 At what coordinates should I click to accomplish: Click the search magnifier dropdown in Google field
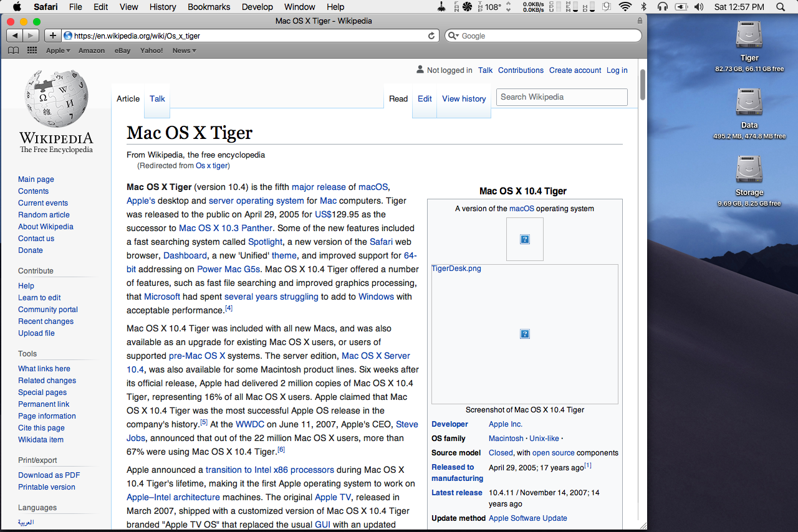pos(453,36)
